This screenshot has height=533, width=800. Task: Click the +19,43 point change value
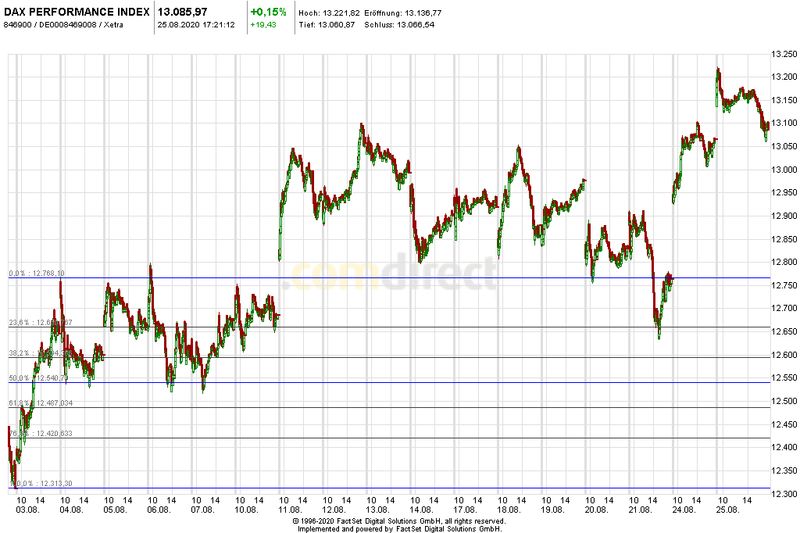click(x=263, y=24)
